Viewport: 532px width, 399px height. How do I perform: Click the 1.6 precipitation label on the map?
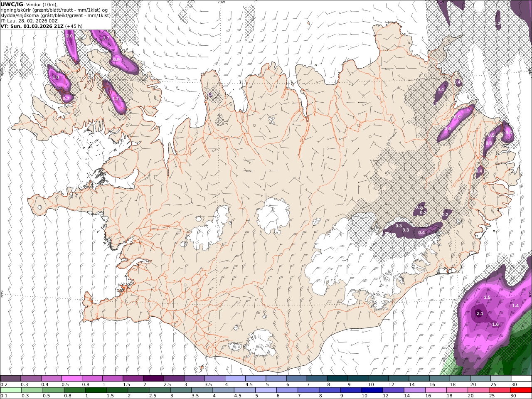495,324
